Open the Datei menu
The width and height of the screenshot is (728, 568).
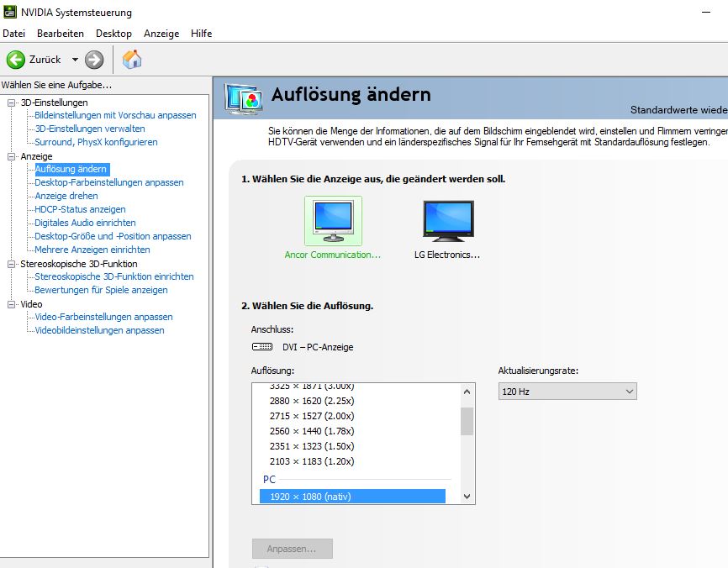[x=14, y=34]
